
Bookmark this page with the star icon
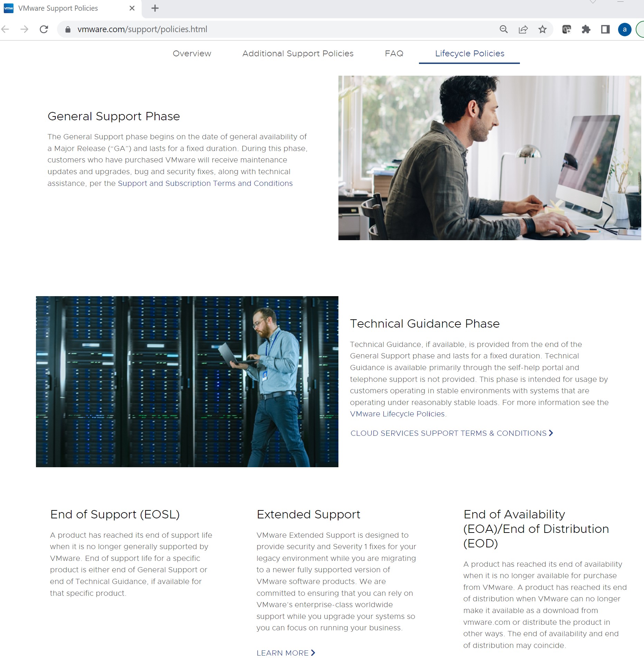click(x=542, y=29)
